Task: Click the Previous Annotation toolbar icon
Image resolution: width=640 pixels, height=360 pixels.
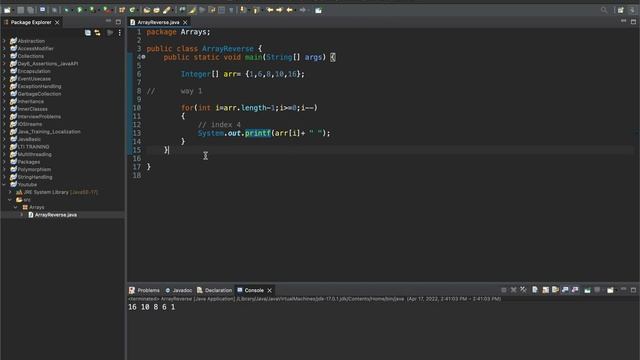Action: point(256,10)
